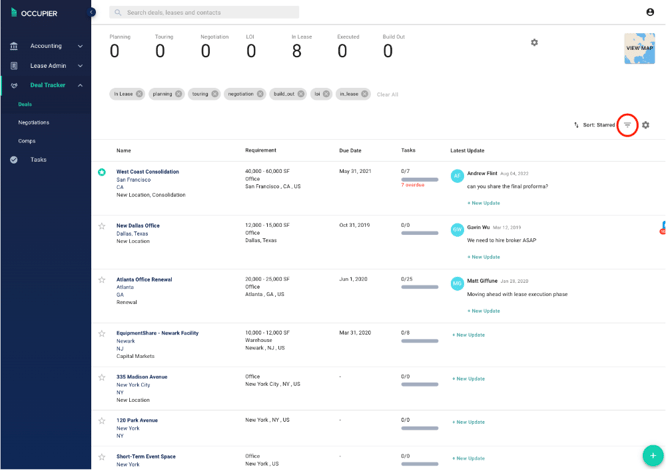Open pipeline stage settings gear

[x=534, y=43]
